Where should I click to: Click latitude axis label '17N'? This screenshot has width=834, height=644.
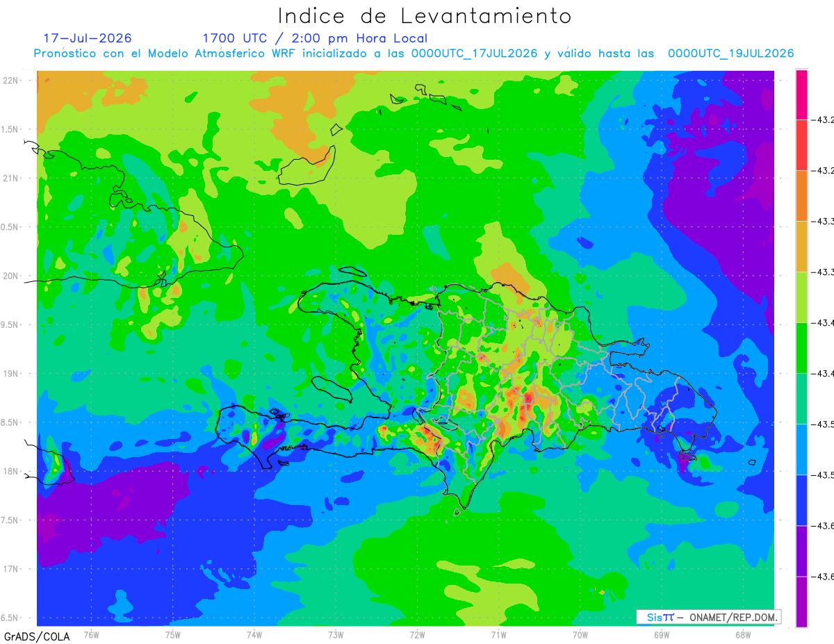pos(12,570)
